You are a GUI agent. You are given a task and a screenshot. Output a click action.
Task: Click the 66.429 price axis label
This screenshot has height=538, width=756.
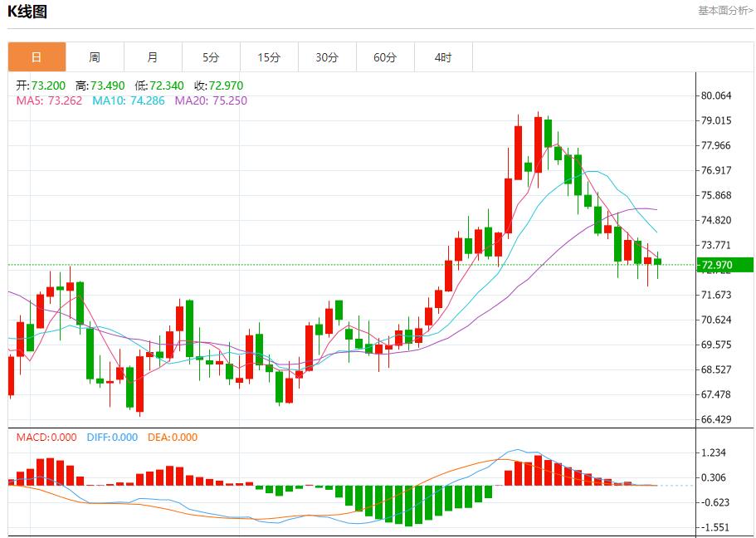click(x=716, y=420)
